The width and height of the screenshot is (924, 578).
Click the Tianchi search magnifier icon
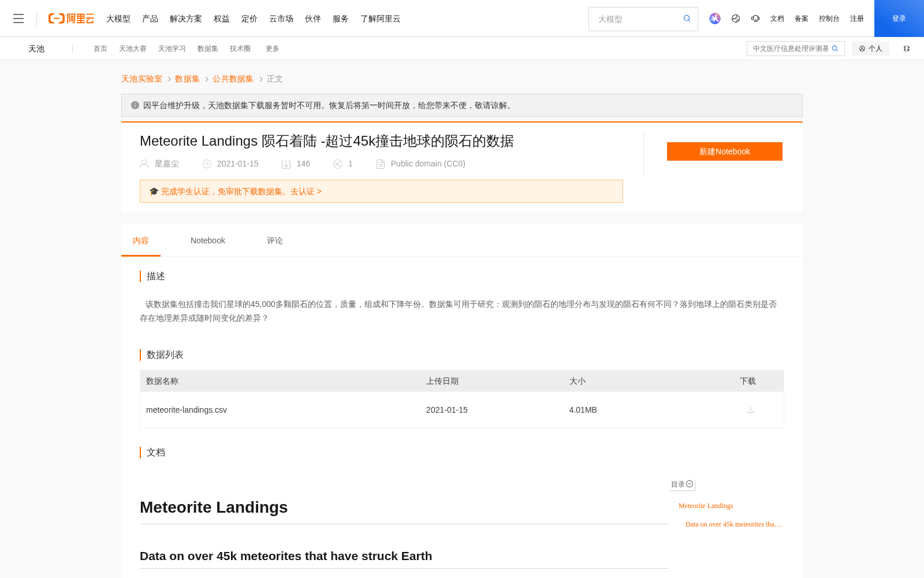tap(835, 49)
